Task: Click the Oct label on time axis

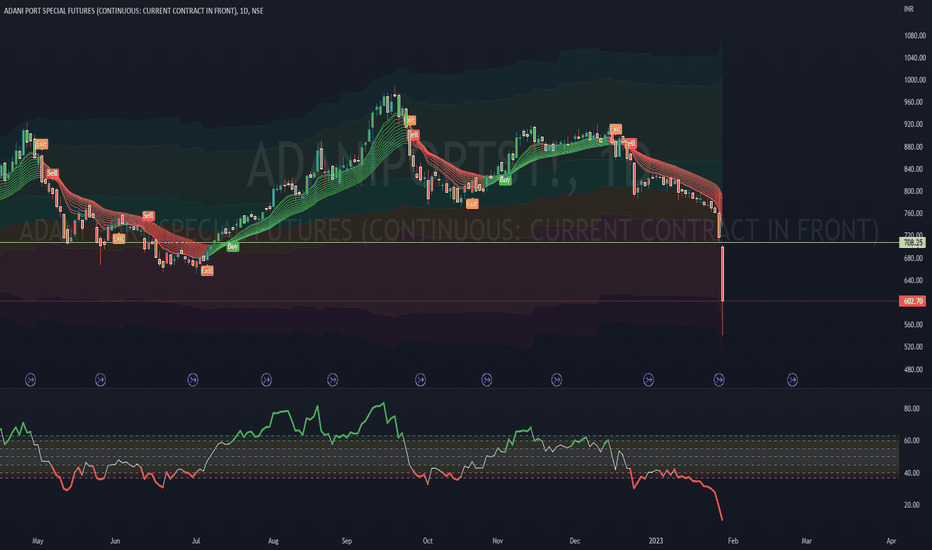Action: click(x=427, y=541)
